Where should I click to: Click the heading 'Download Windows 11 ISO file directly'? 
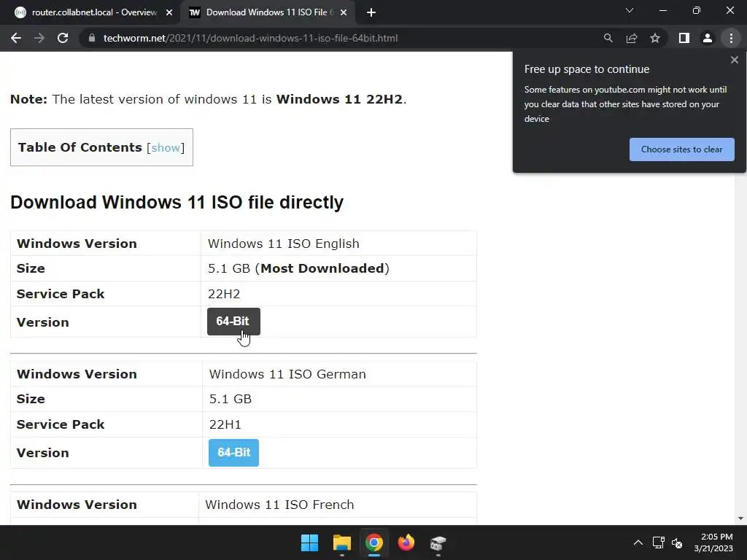pos(177,203)
